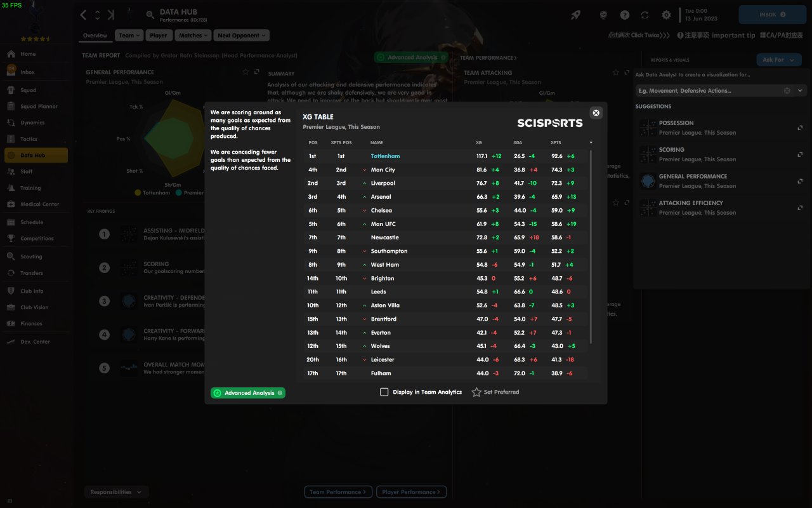Switch to the Overview tab

pos(95,36)
